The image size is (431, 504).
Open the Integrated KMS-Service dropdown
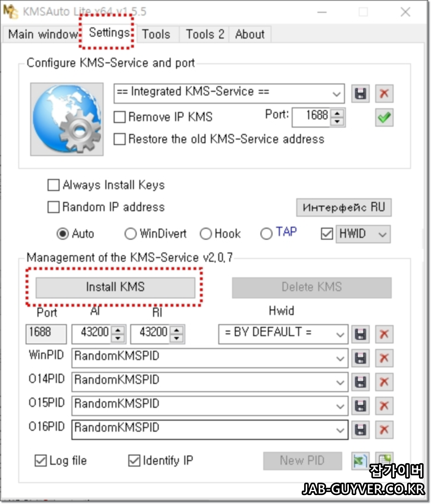point(336,94)
